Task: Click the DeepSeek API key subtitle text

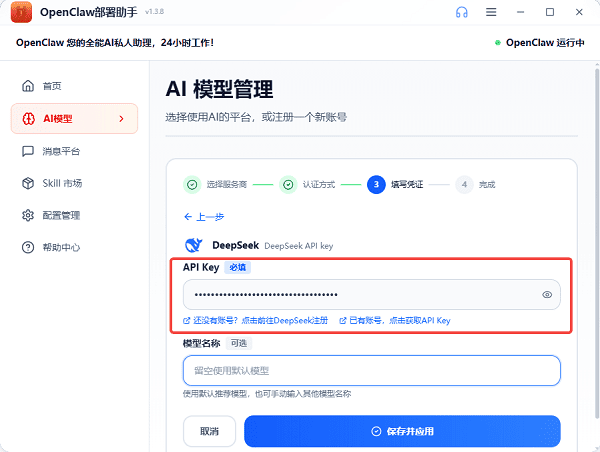Action: (299, 246)
